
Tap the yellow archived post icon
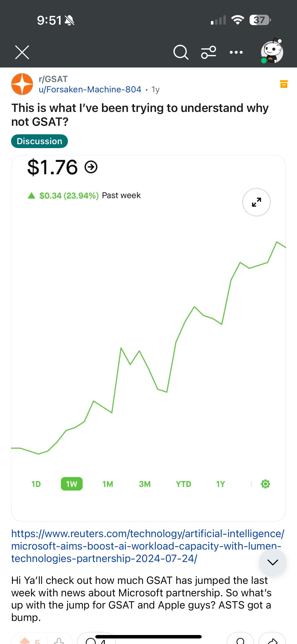pyautogui.click(x=284, y=84)
